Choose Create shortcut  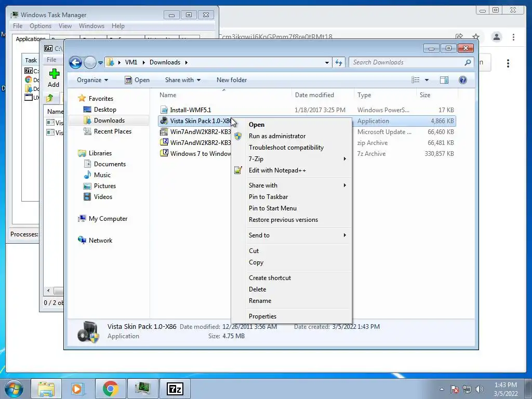[x=291, y=278]
